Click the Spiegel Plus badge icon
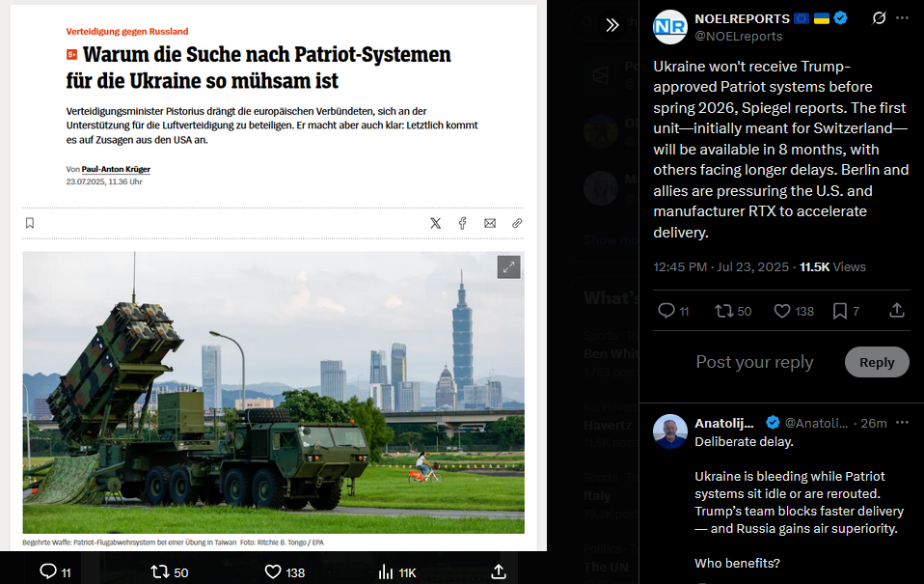 (72, 55)
